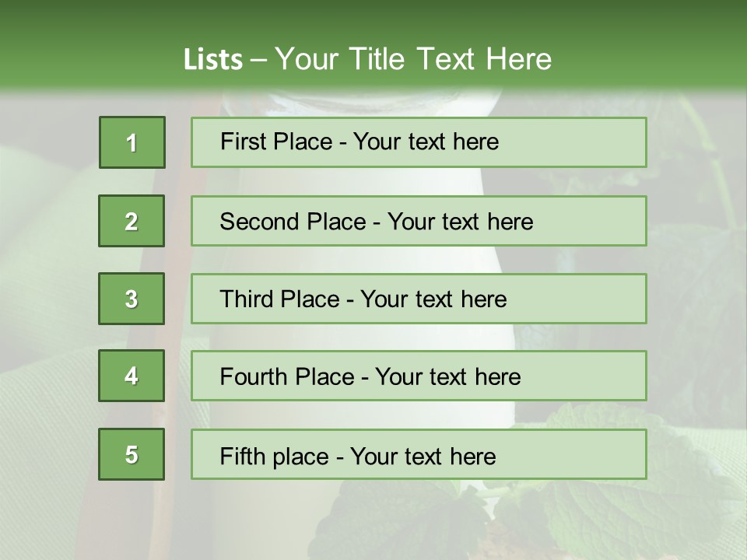Click the Third Place text bar
The height and width of the screenshot is (560, 747).
pos(419,299)
